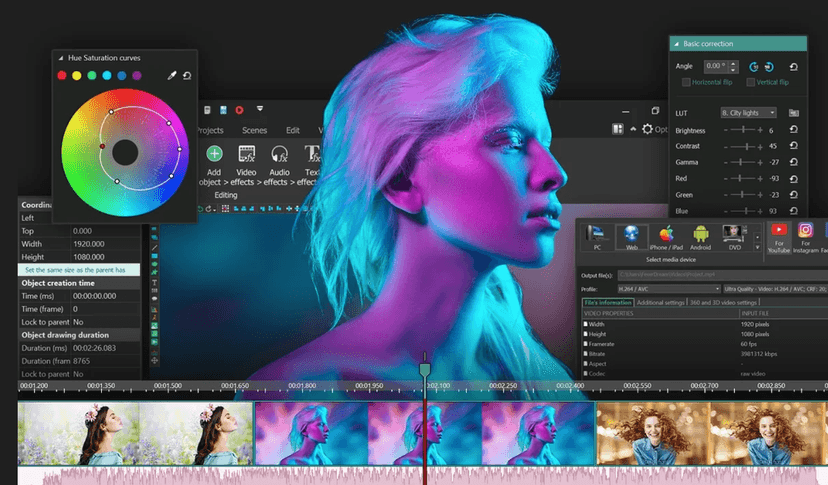Select the For Instagram export option
The height and width of the screenshot is (485, 828).
805,238
